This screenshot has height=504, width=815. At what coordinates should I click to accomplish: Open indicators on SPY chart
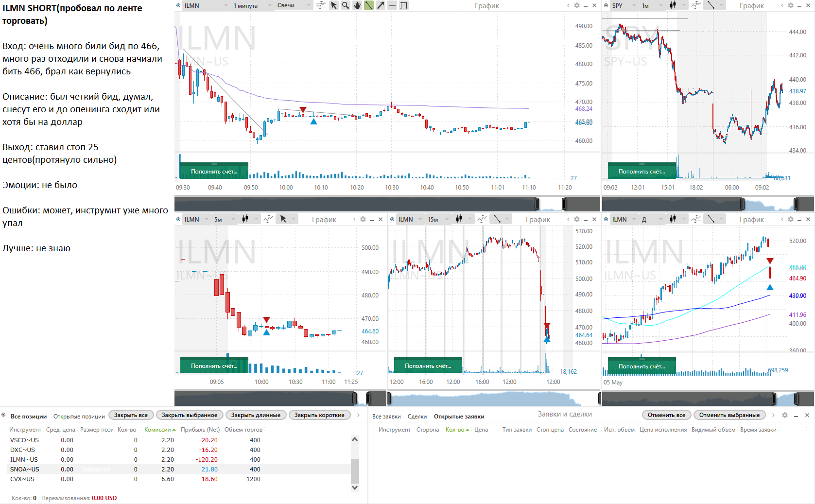[x=696, y=5]
